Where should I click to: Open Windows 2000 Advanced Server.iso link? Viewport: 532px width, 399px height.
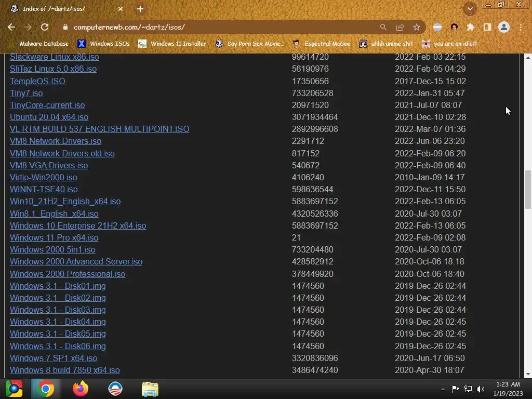pos(76,262)
